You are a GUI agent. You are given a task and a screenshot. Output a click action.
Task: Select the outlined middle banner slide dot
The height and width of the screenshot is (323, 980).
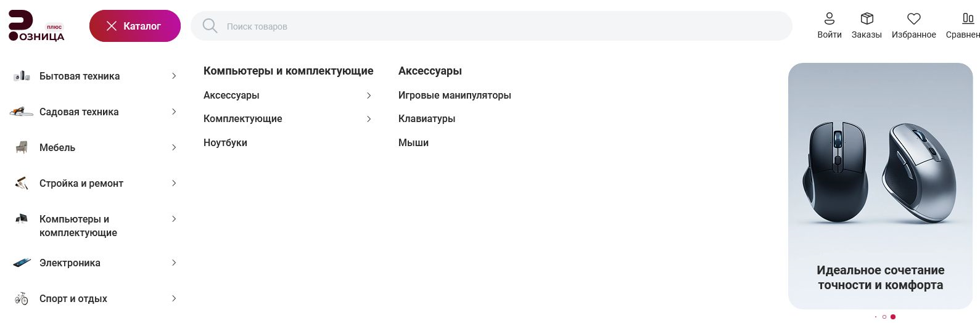point(884,317)
